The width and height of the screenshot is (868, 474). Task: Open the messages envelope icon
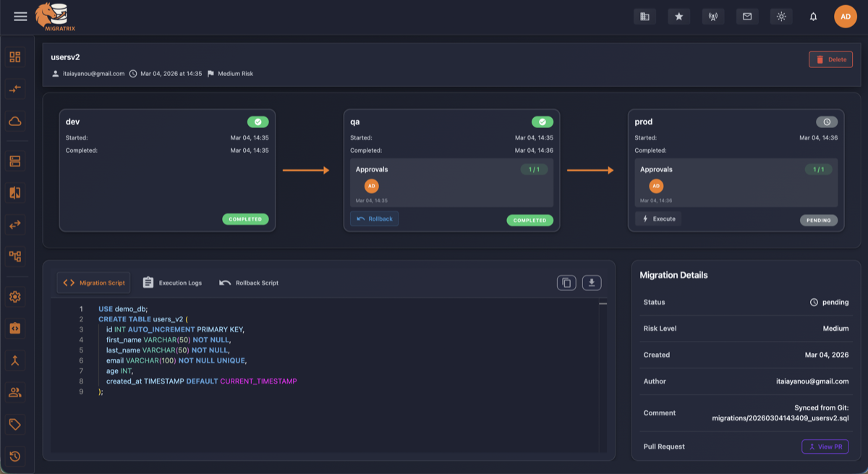point(747,16)
